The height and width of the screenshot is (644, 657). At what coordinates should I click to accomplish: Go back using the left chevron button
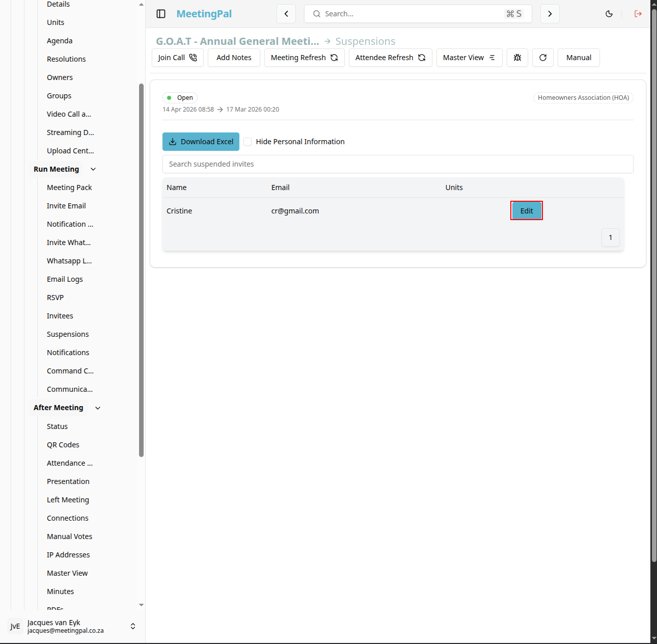coord(286,14)
